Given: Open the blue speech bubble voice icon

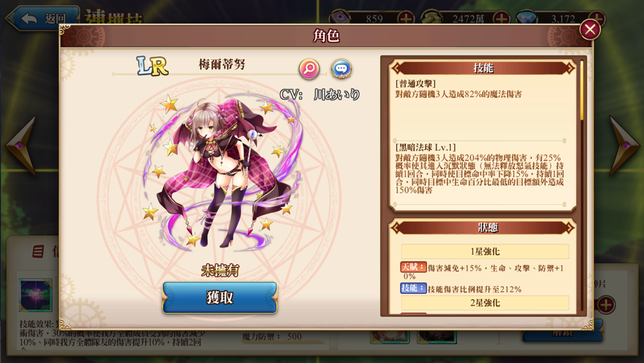Looking at the screenshot, I should pos(341,68).
